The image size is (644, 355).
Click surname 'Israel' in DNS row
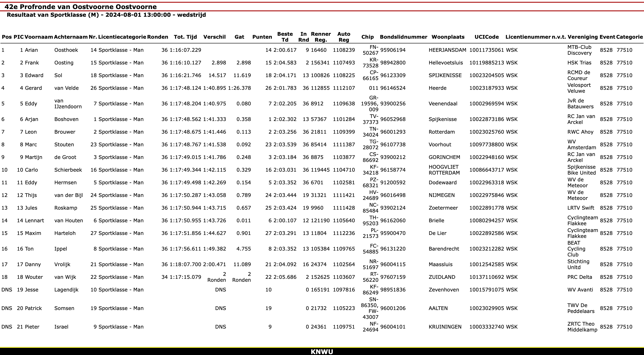coord(61,327)
